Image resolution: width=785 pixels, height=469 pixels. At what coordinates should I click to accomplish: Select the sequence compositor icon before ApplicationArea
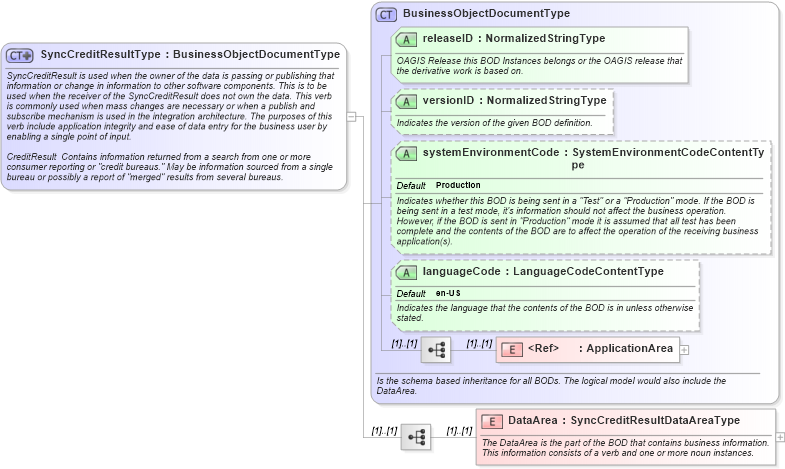tap(436, 349)
